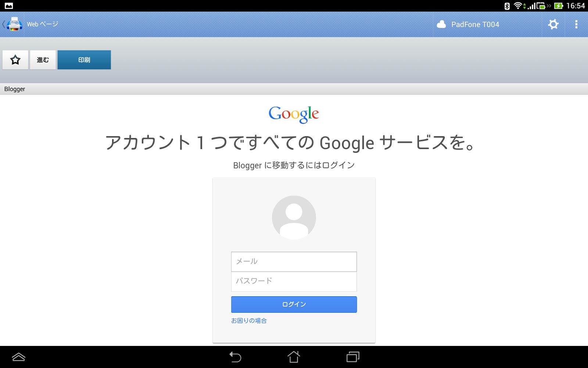Open the recent apps overview icon
Image resolution: width=588 pixels, height=368 pixels.
point(353,357)
